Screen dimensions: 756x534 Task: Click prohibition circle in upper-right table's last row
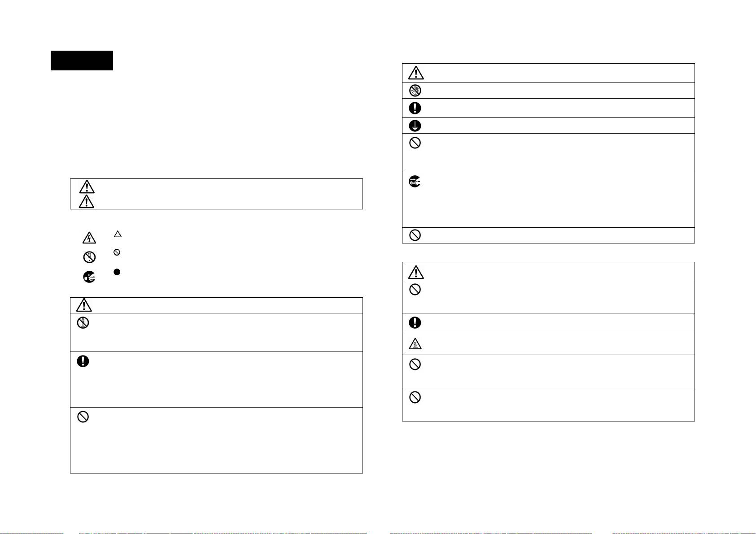415,235
